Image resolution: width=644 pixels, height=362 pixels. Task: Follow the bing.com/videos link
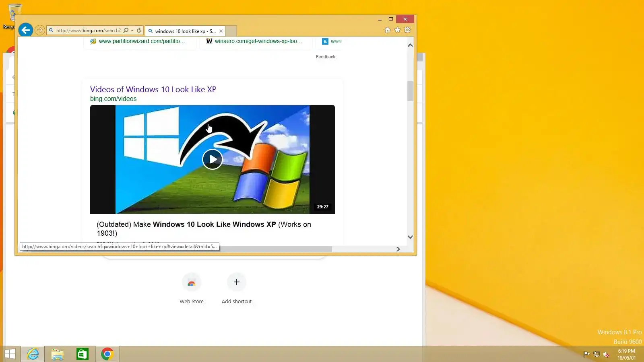(x=113, y=99)
